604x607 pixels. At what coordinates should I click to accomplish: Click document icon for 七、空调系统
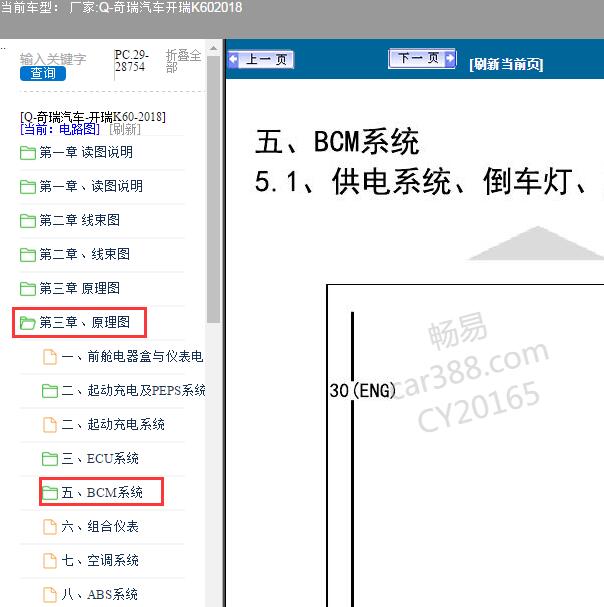click(x=50, y=561)
